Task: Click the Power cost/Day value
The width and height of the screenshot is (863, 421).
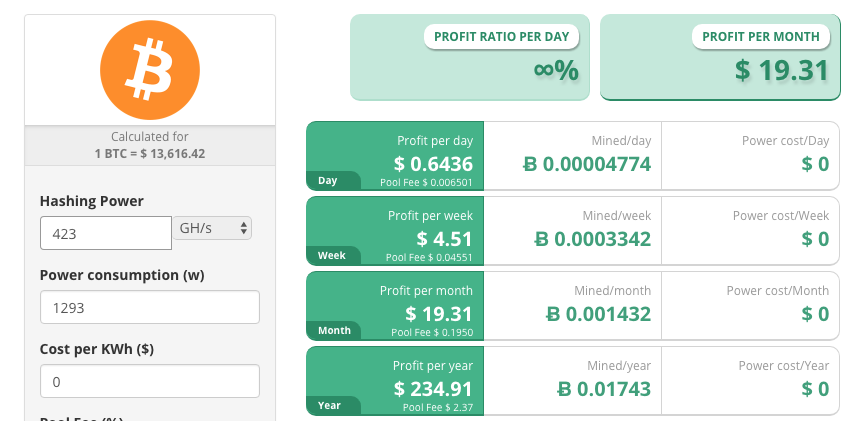Action: point(815,164)
